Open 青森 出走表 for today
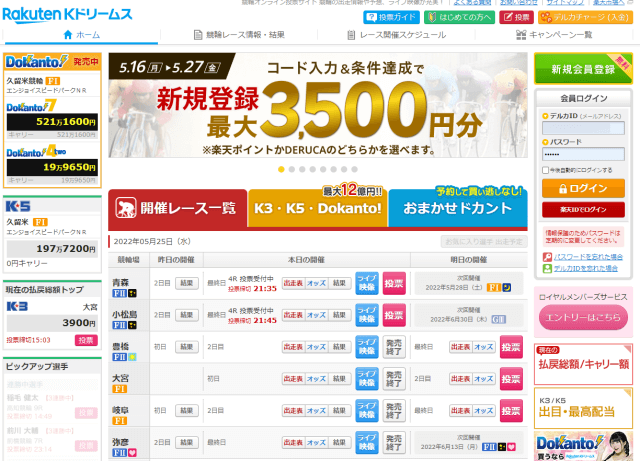640x461 pixels. (x=293, y=283)
